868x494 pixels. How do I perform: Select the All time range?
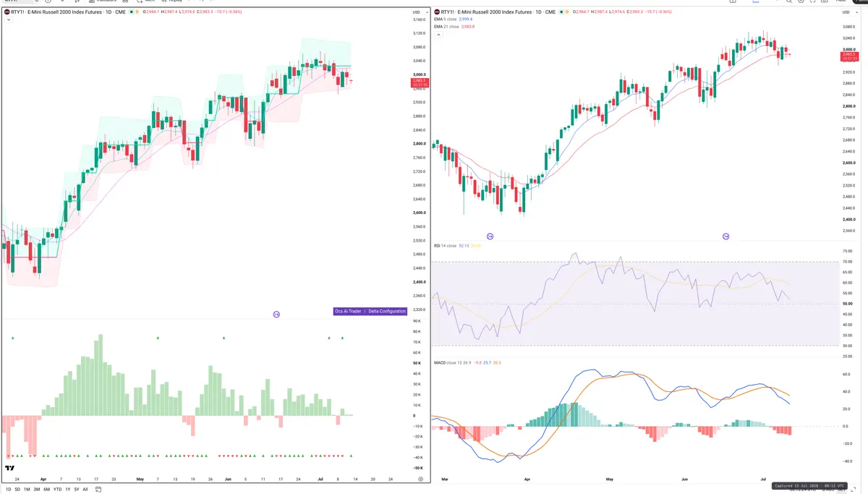(85, 489)
